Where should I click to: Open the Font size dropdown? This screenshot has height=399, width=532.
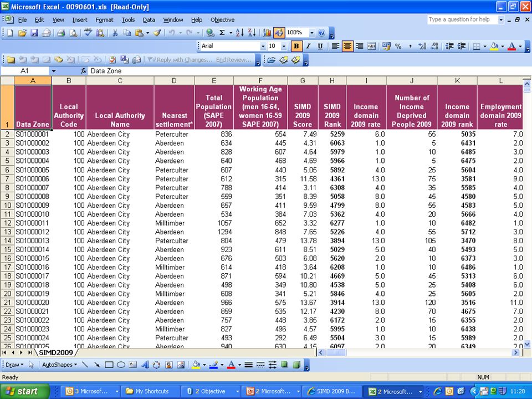[x=284, y=46]
